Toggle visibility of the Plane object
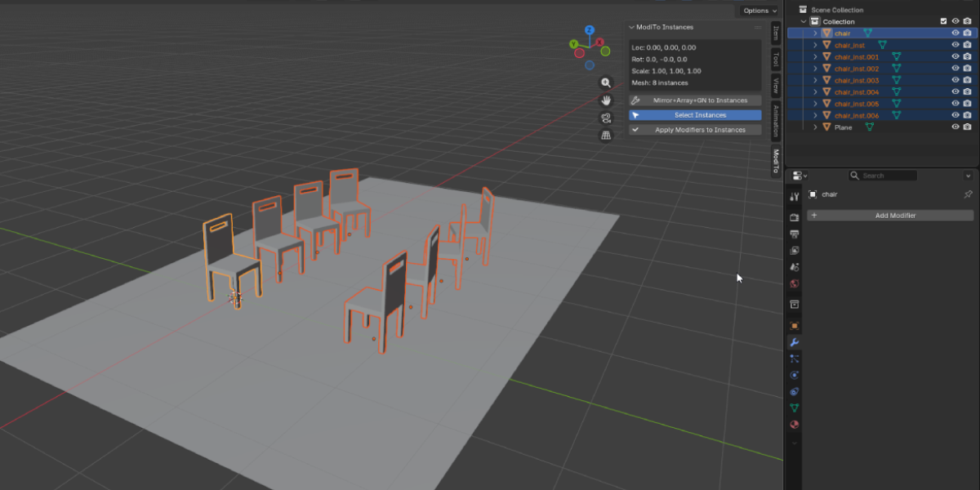Image resolution: width=980 pixels, height=490 pixels. click(x=955, y=127)
